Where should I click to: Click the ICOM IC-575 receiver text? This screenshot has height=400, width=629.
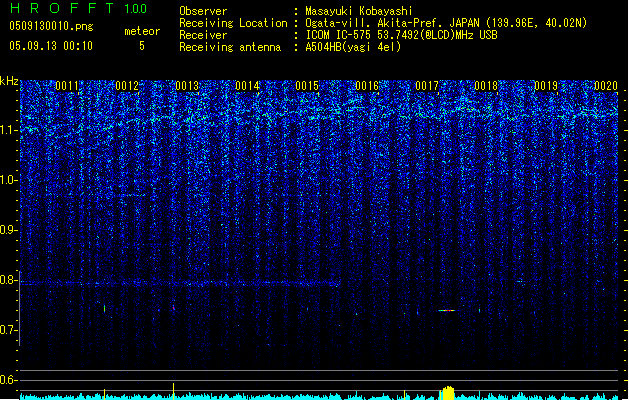tap(401, 35)
